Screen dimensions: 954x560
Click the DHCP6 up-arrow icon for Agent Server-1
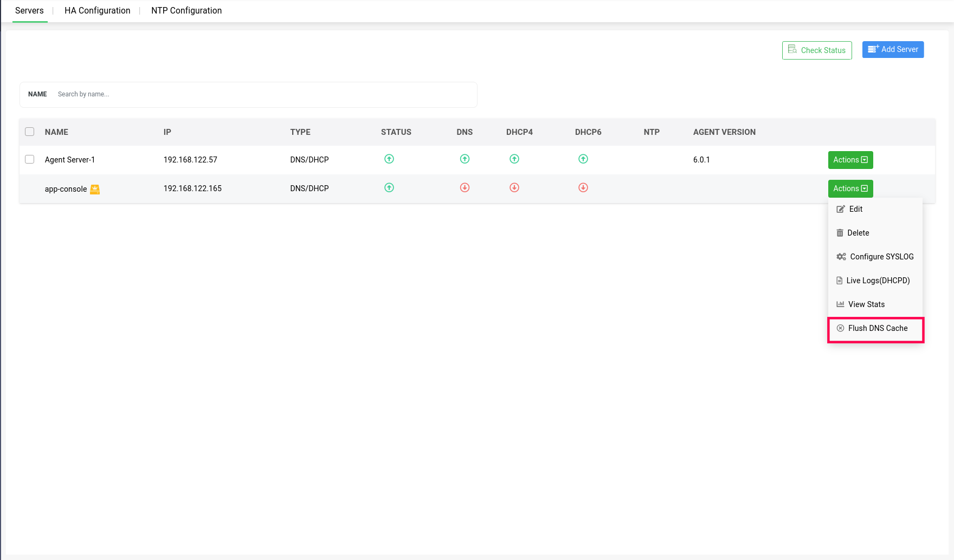pos(583,159)
